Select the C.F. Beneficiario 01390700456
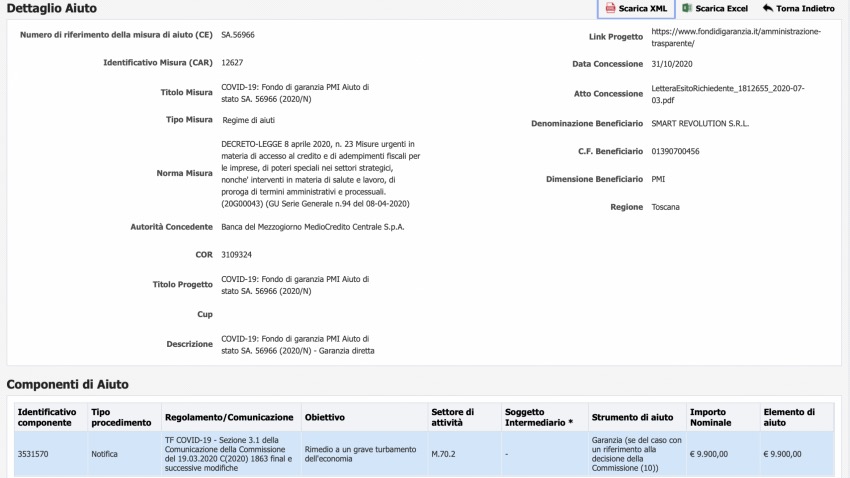The height and width of the screenshot is (478, 850). pyautogui.click(x=675, y=151)
